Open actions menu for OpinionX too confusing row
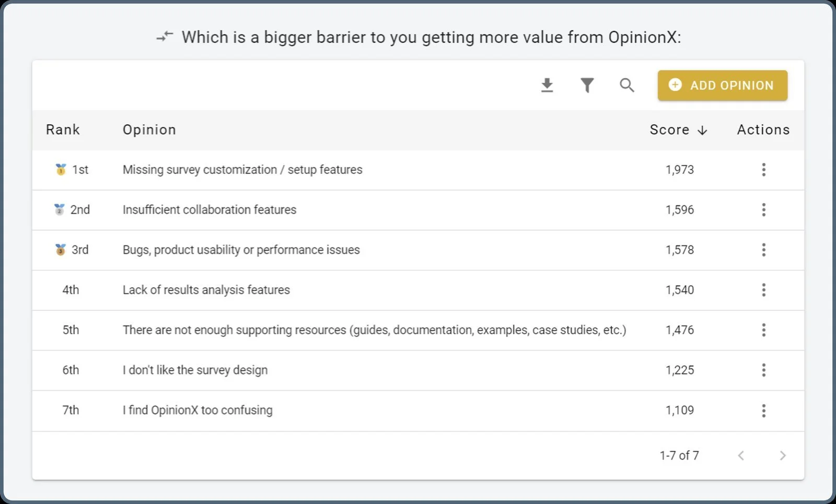 pos(763,411)
